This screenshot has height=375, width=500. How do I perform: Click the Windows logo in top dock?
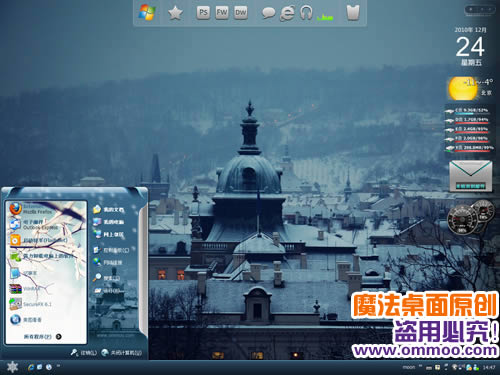click(x=147, y=13)
